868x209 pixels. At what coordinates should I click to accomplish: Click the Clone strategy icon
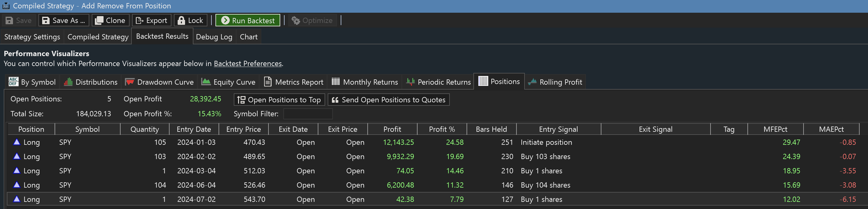pos(99,20)
